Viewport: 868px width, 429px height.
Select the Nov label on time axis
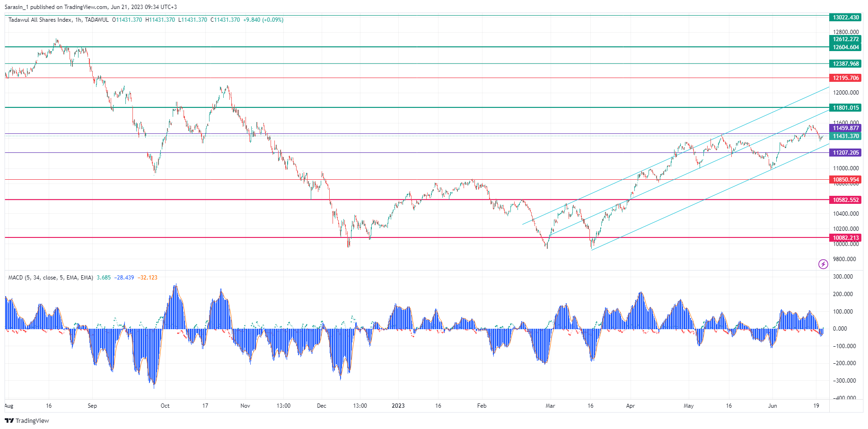pyautogui.click(x=245, y=406)
